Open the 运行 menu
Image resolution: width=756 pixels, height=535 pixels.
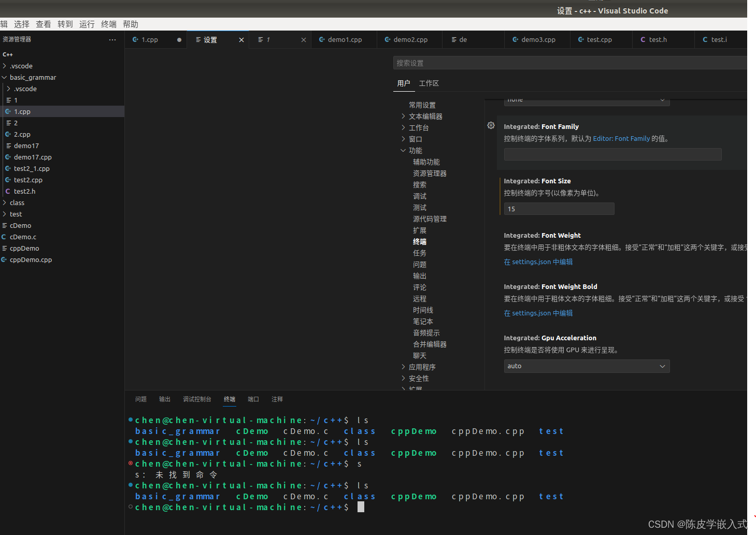[87, 24]
